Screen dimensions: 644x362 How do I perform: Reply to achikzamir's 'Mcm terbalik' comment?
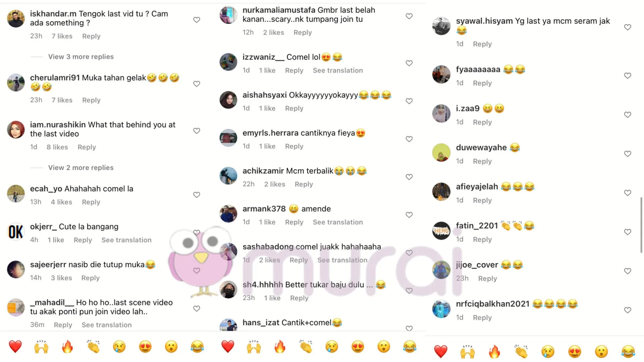click(304, 184)
